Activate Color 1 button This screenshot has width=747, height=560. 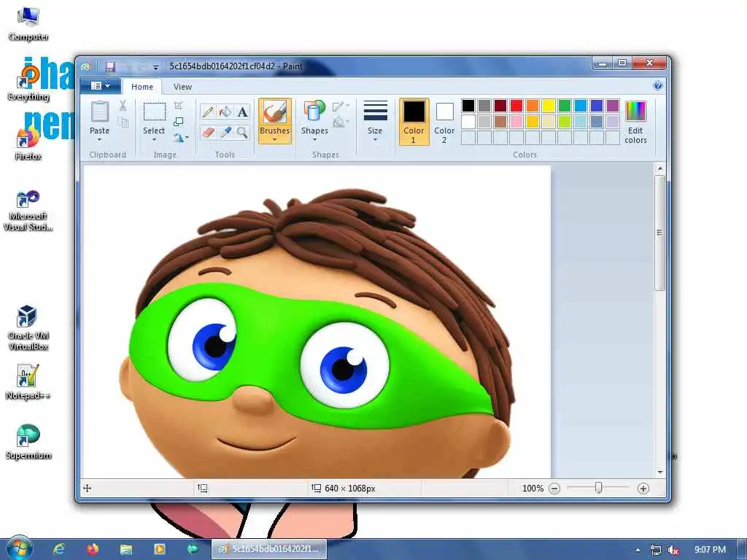pos(414,122)
